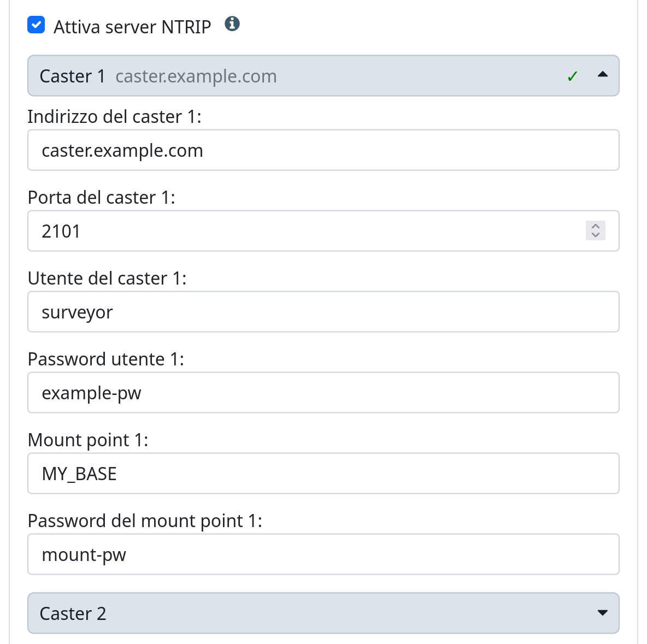
Task: Increase the caster 1 port with the spinner
Action: tap(596, 226)
